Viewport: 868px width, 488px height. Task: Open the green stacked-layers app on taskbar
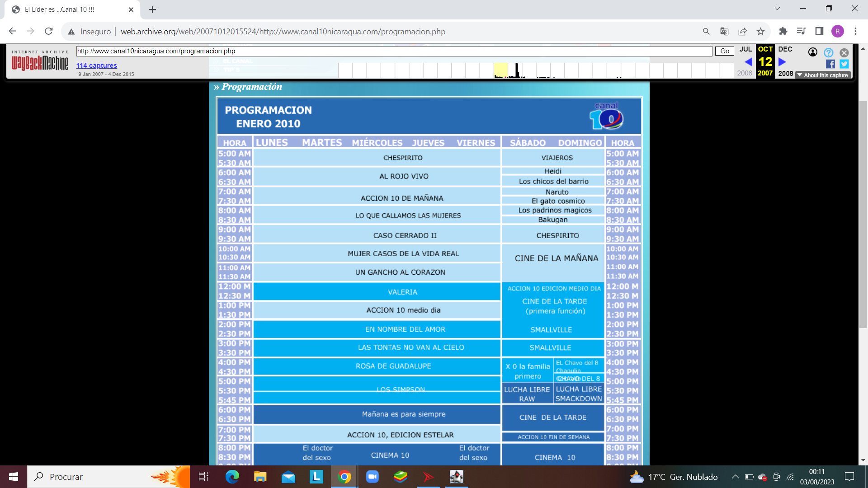click(400, 477)
